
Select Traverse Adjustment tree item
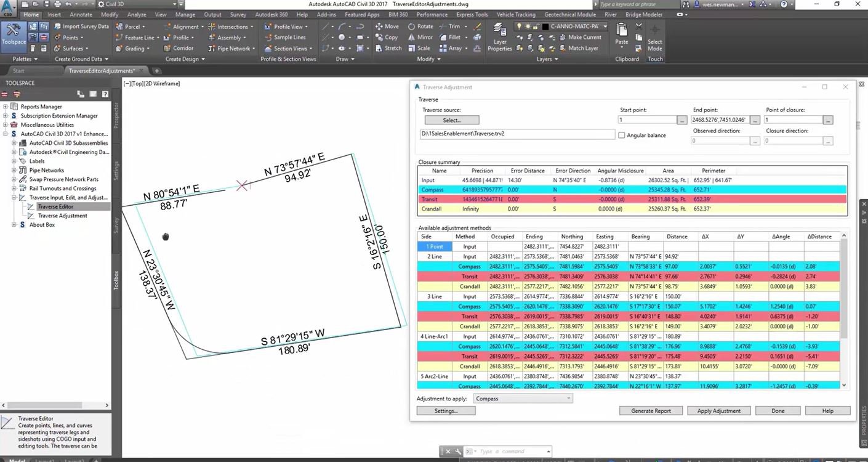(x=63, y=216)
